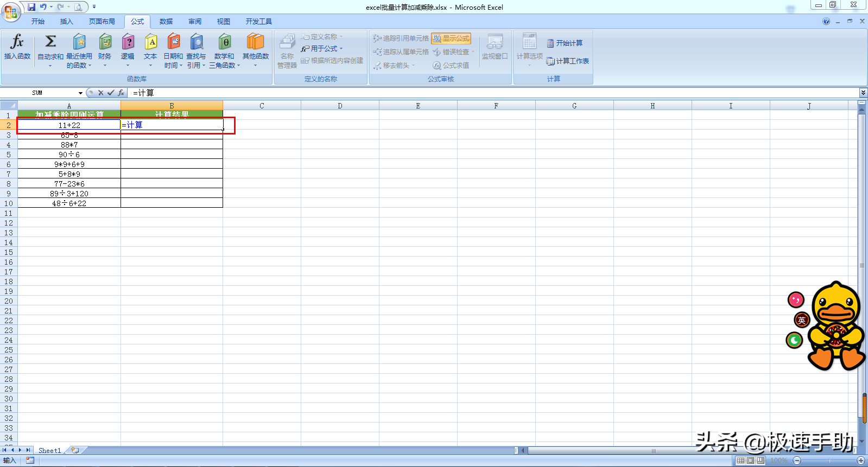Click cell containing 9*9+6+9
Image resolution: width=868 pixels, height=467 pixels.
(x=69, y=164)
